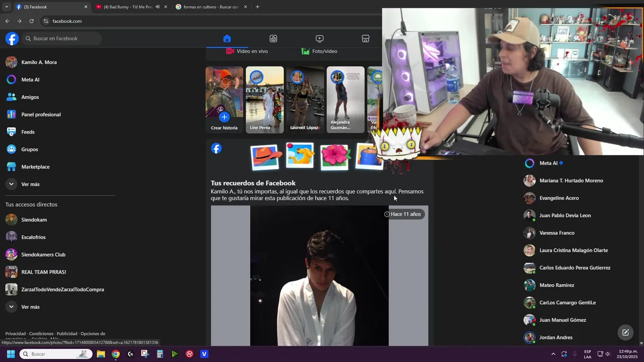The height and width of the screenshot is (362, 644).
Task: Open a new browser tab with plus
Action: point(258,7)
